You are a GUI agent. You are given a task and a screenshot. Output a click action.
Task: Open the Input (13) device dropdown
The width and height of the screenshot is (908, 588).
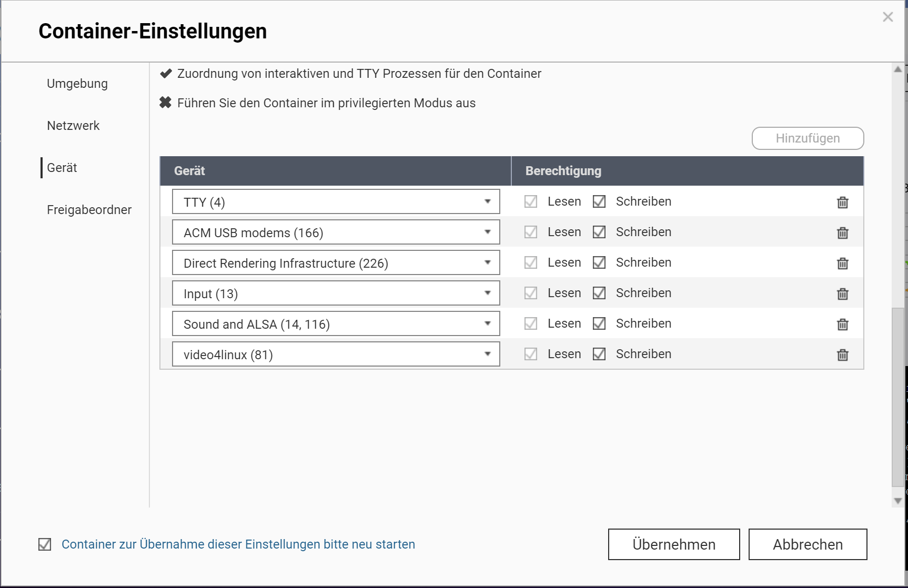(x=336, y=293)
